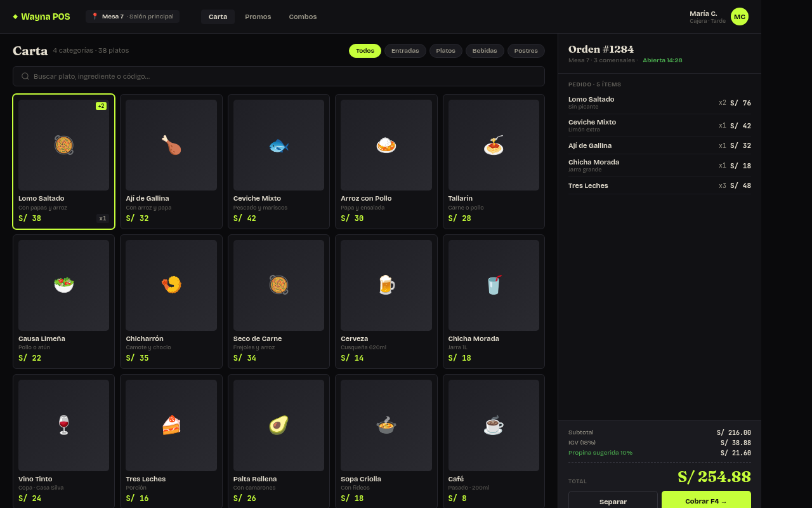812x508 pixels.
Task: Click the Separar button
Action: [x=613, y=501]
